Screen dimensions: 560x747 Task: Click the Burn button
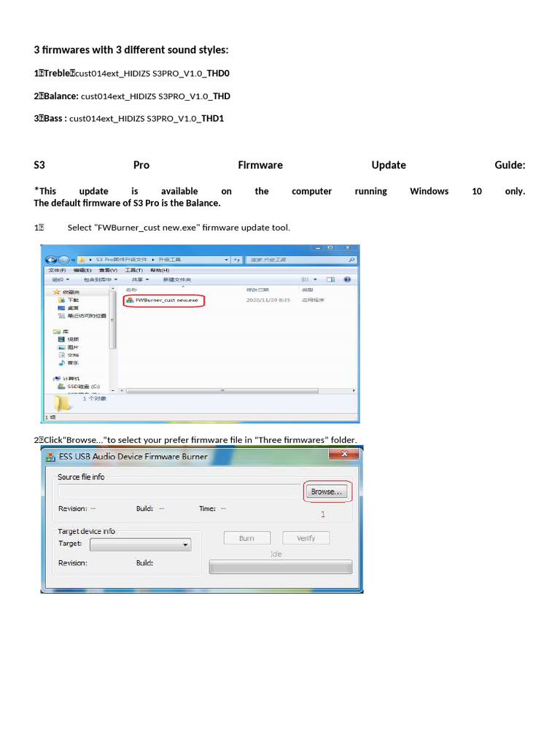click(247, 538)
